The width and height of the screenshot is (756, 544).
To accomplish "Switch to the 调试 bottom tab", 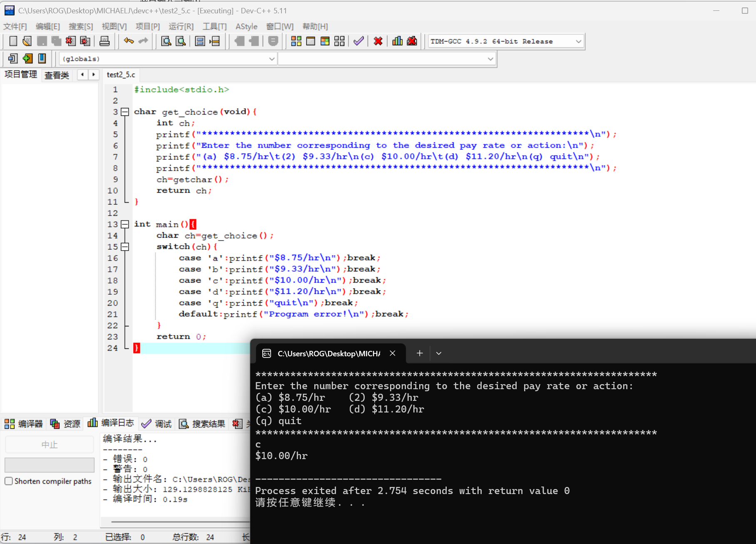I will tap(157, 424).
